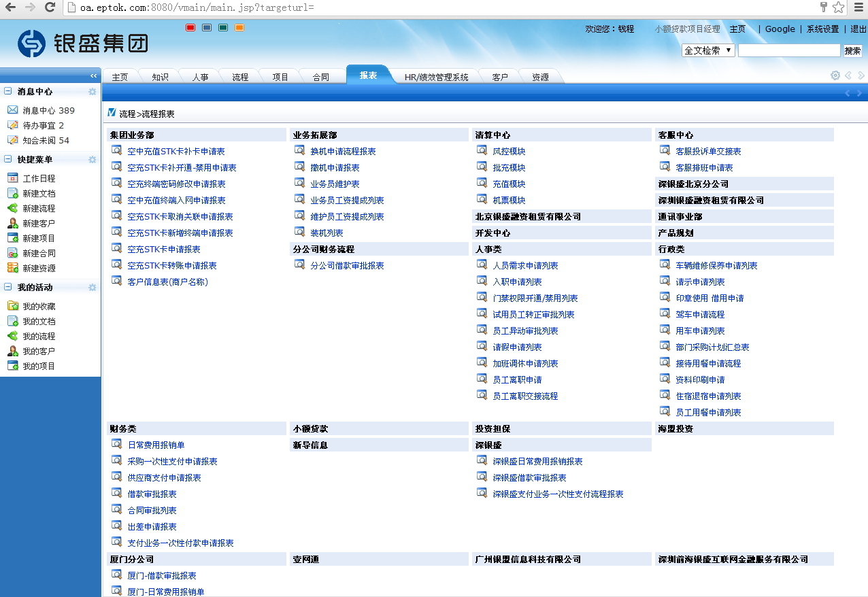Click the 工作日程 calendar icon
Viewport: 868px width, 597px height.
point(12,178)
